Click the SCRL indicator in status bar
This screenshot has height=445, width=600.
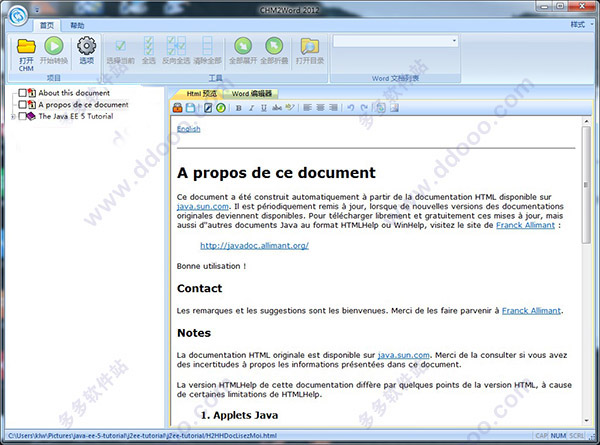(576, 435)
